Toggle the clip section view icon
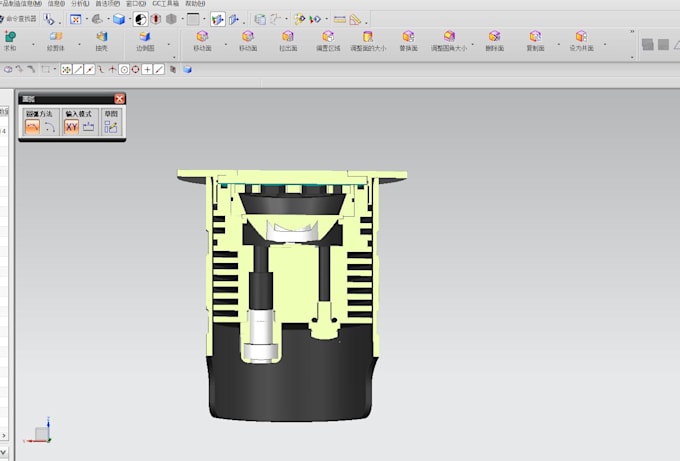Viewport: 680px width, 461px height. click(218, 19)
